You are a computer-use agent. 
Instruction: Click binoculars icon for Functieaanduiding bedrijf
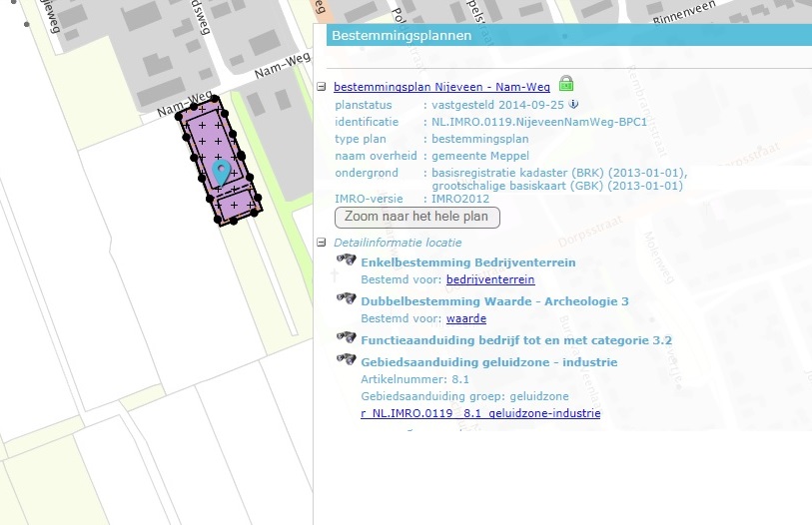[x=347, y=338]
